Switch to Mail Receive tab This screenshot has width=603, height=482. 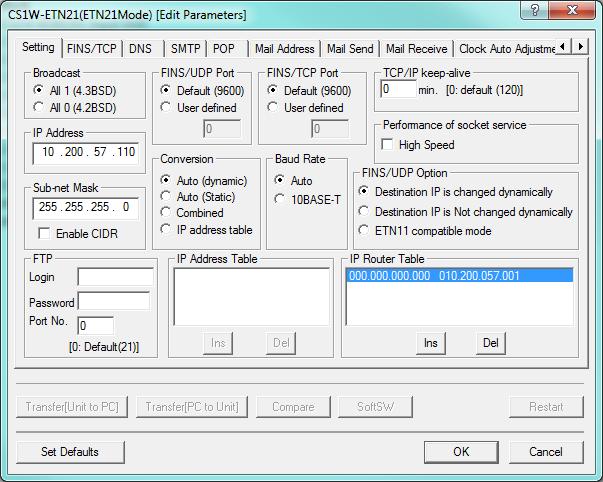tap(416, 49)
